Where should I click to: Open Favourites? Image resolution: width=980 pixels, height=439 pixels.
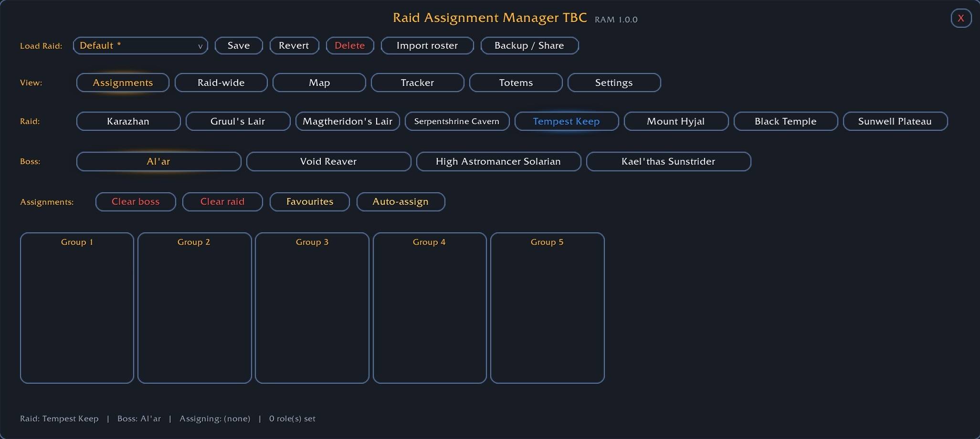click(x=310, y=202)
